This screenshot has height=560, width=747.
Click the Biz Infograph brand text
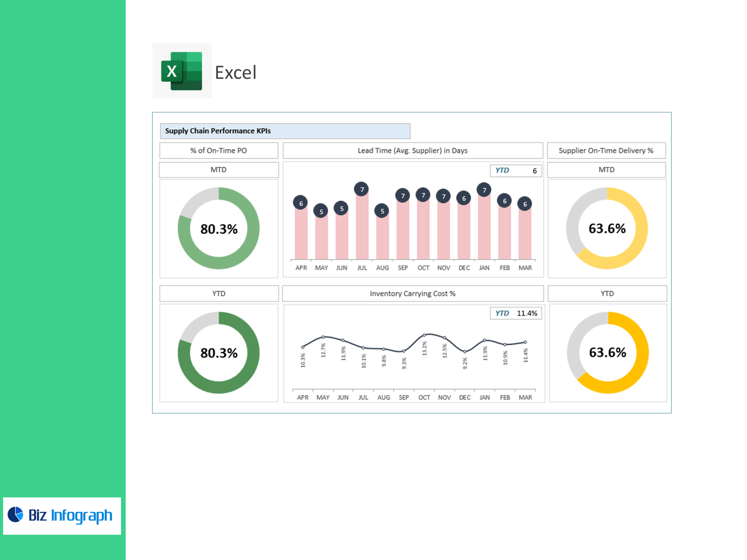(x=70, y=515)
